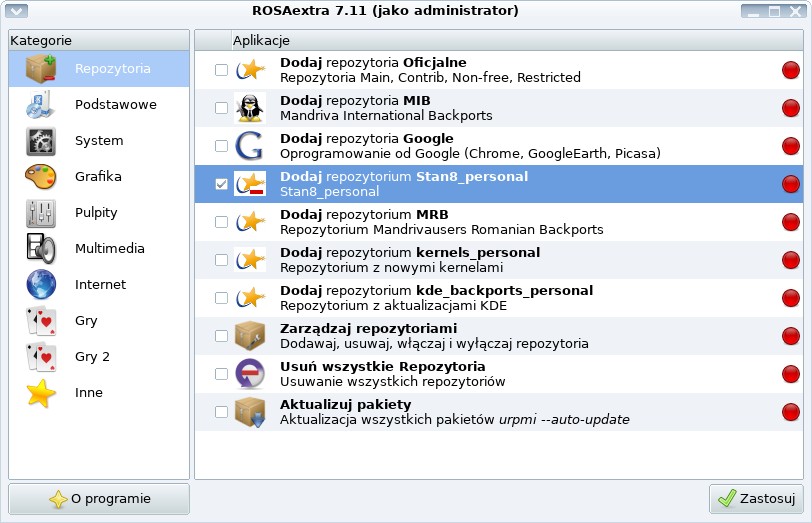The height and width of the screenshot is (523, 812).
Task: Select the Pulpity category label
Action: [96, 213]
